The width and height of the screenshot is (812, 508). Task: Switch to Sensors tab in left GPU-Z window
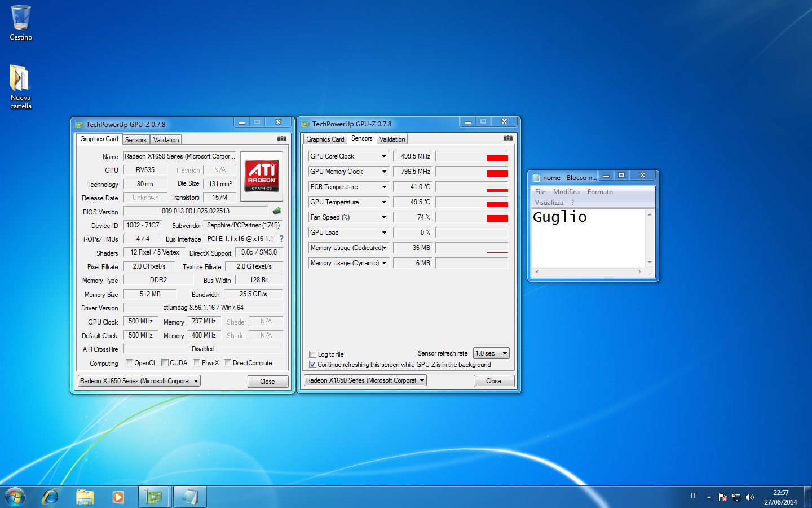coord(136,140)
